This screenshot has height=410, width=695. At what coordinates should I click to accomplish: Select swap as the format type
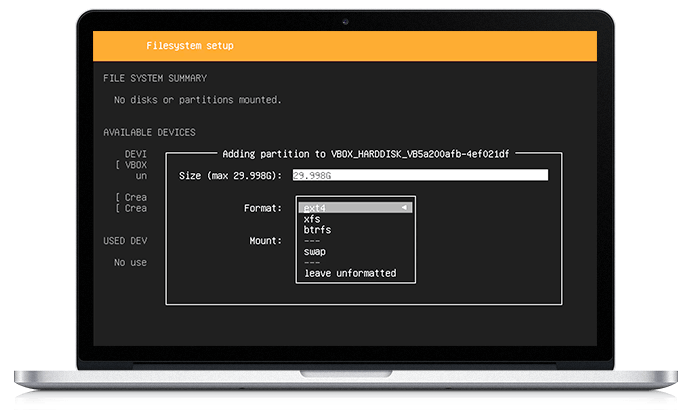(315, 252)
